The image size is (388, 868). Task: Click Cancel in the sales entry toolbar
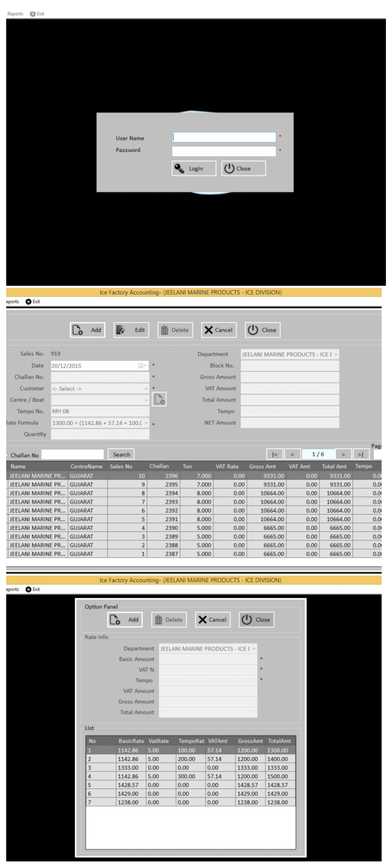(x=219, y=330)
